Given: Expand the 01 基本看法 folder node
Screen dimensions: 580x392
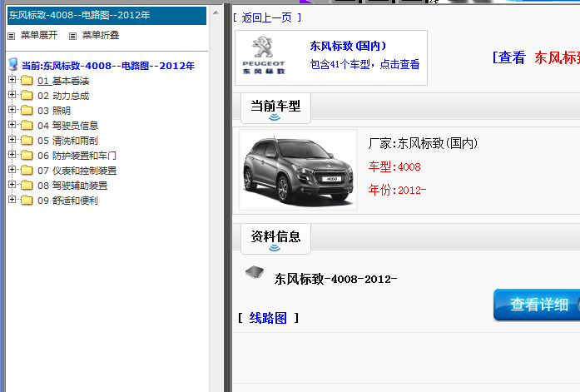Looking at the screenshot, I should (x=12, y=80).
